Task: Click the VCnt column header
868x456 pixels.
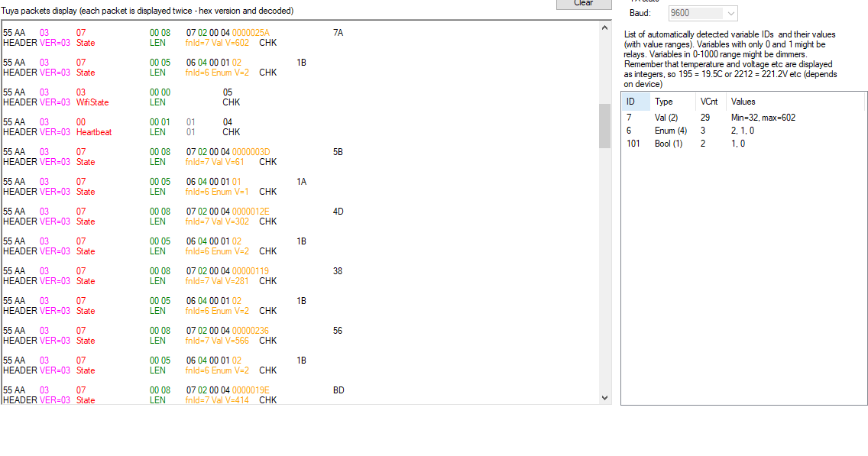Action: (711, 102)
